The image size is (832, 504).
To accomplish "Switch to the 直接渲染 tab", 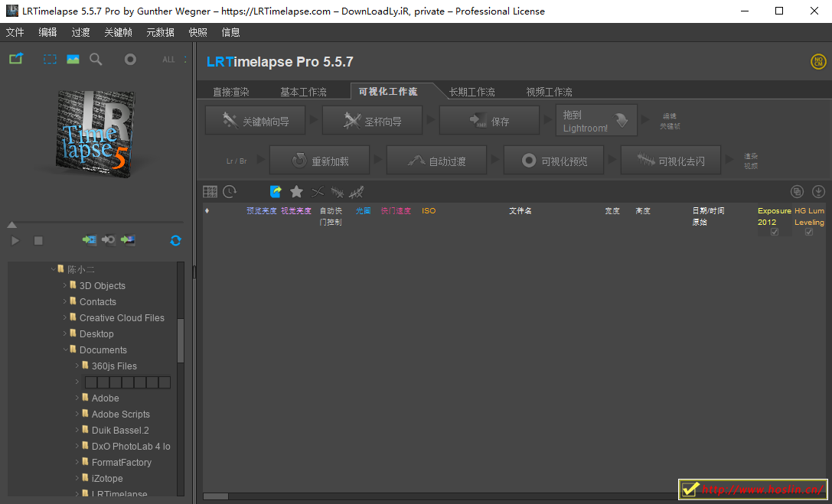I will (231, 92).
